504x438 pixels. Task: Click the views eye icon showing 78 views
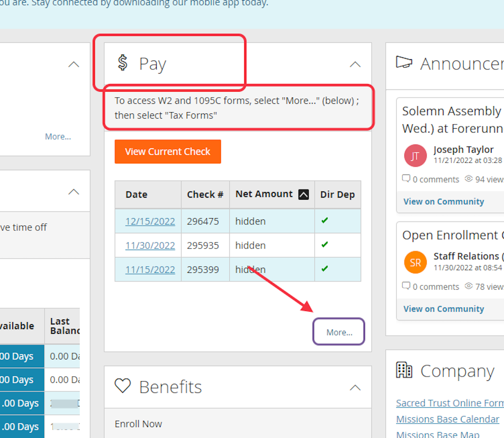[469, 286]
